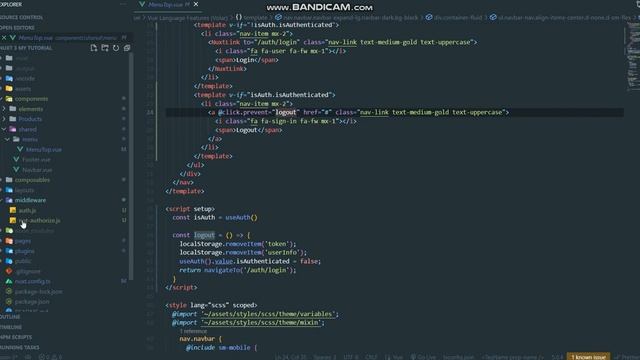Expand the composables folder
This screenshot has height=360, width=640.
[32, 180]
